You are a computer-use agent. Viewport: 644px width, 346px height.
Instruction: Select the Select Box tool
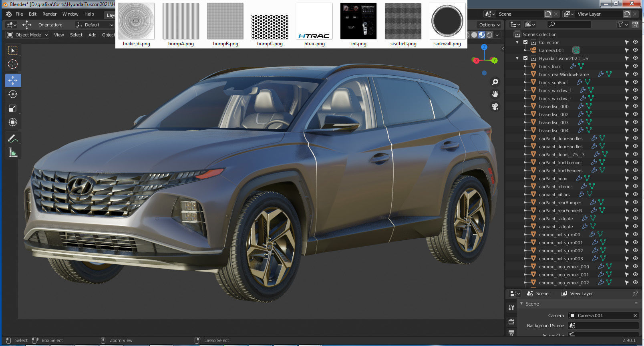pos(13,50)
